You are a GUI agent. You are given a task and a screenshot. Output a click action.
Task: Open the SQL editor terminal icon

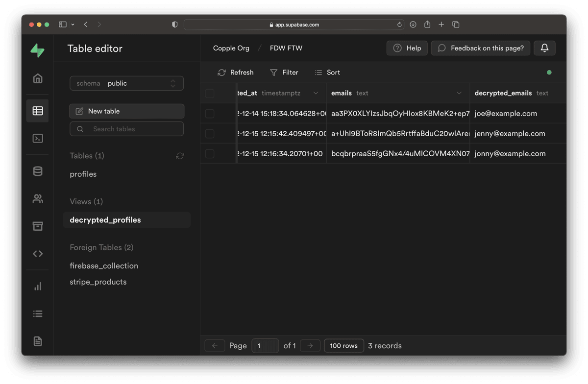[x=38, y=139]
